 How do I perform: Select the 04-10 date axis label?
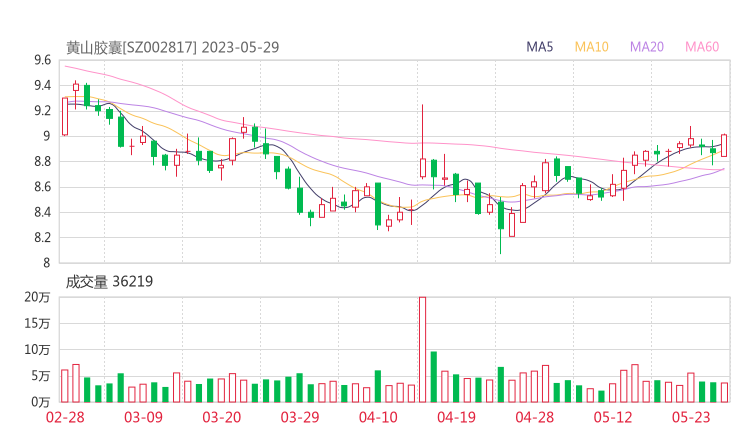point(378,417)
